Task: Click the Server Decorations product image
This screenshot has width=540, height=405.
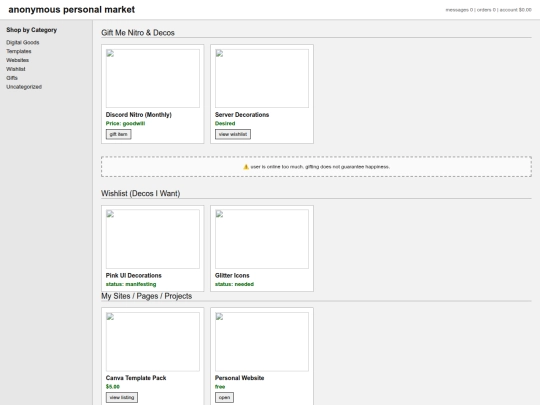Action: pyautogui.click(x=262, y=79)
